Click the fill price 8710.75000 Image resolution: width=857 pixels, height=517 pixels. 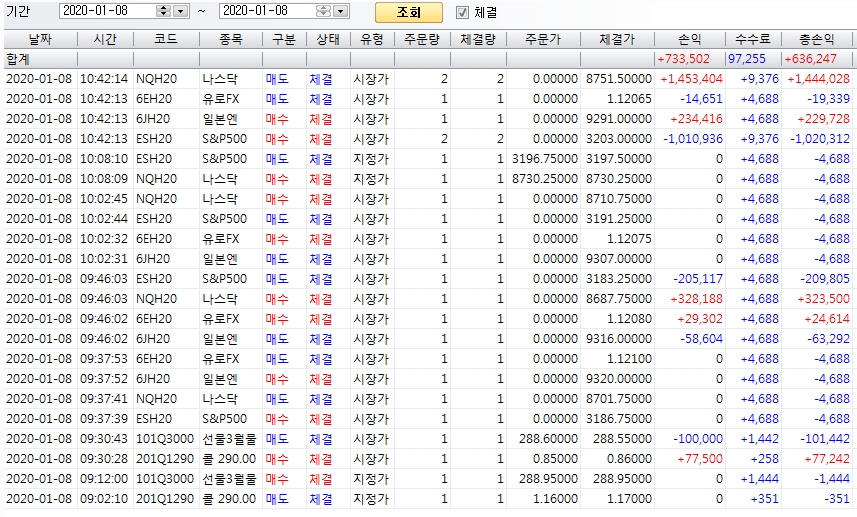tap(619, 199)
